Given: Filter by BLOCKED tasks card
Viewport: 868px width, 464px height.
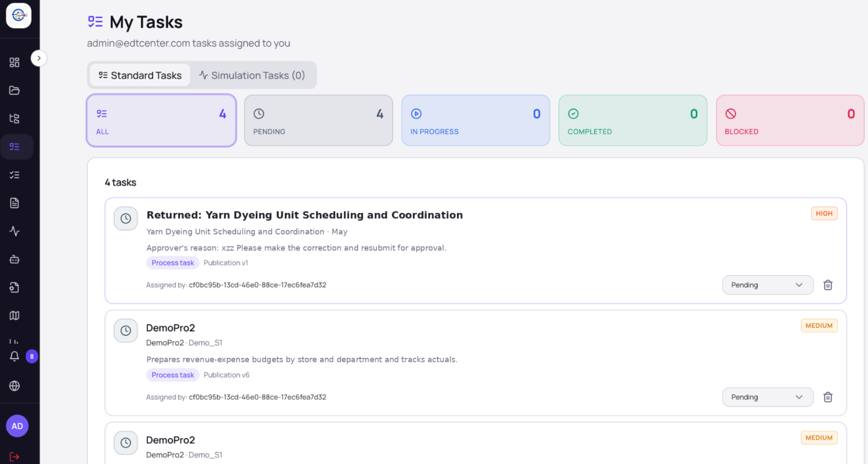Looking at the screenshot, I should point(790,120).
